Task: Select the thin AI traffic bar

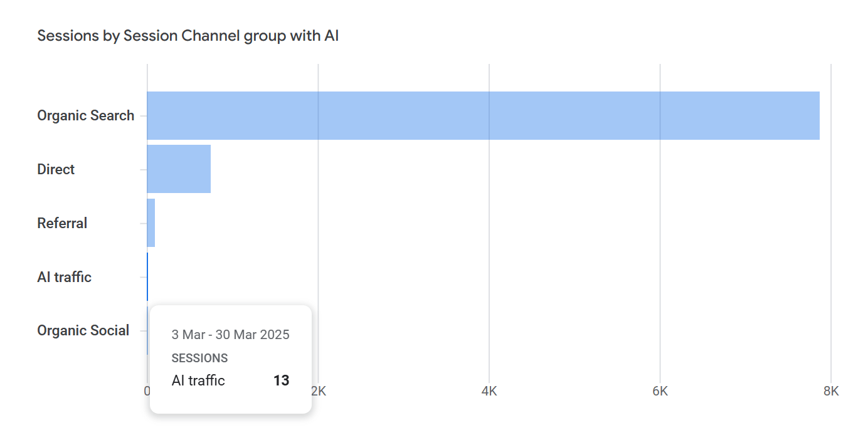Action: [147, 276]
